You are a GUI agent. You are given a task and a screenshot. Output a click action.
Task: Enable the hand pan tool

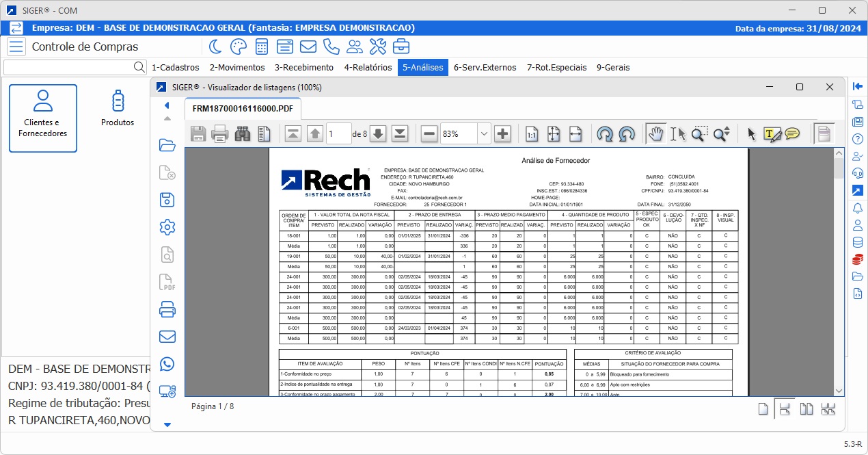(655, 134)
